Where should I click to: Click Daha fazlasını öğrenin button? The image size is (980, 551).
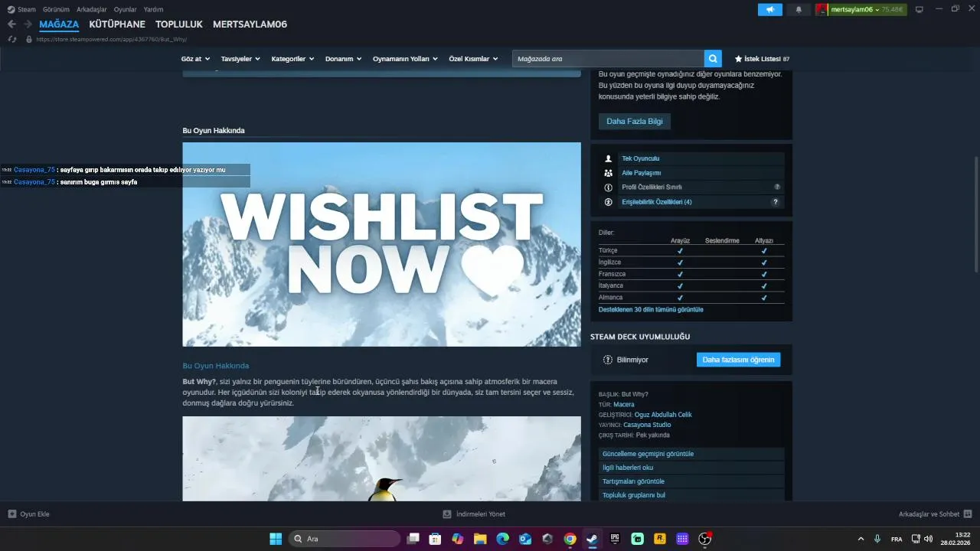(x=738, y=360)
